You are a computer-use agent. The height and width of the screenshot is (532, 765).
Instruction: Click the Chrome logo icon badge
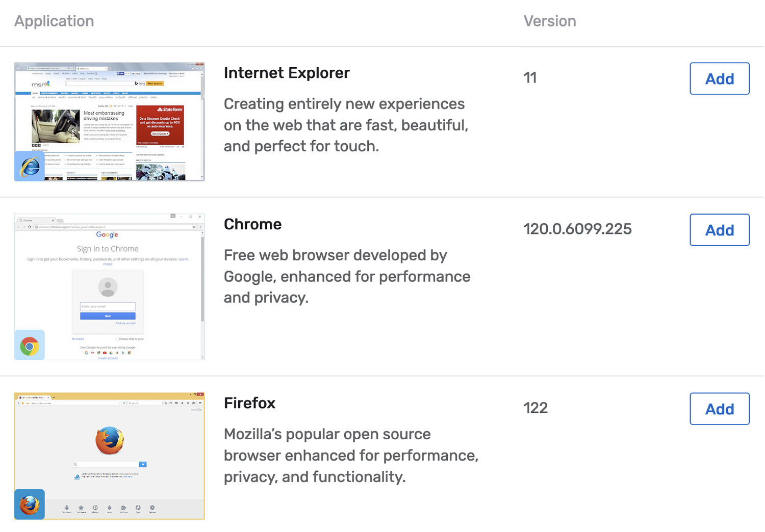30,345
